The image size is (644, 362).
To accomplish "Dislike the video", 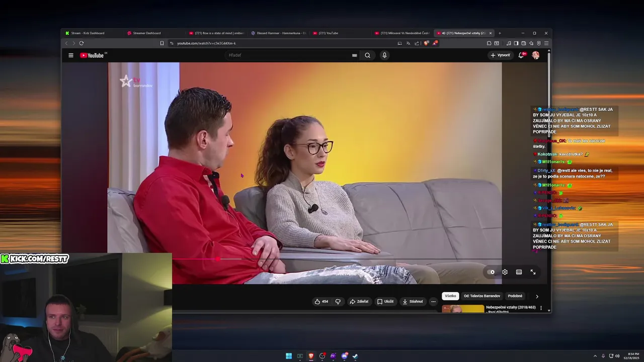I will coord(338,302).
